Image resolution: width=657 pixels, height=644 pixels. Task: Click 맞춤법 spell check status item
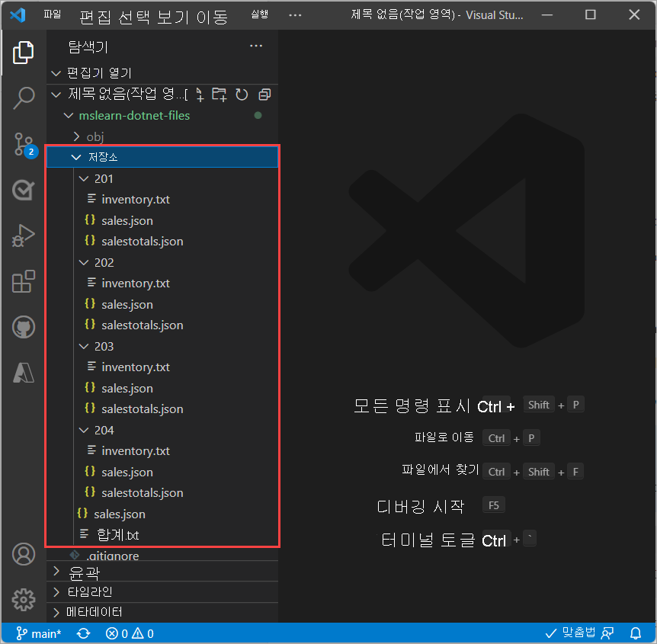[570, 633]
